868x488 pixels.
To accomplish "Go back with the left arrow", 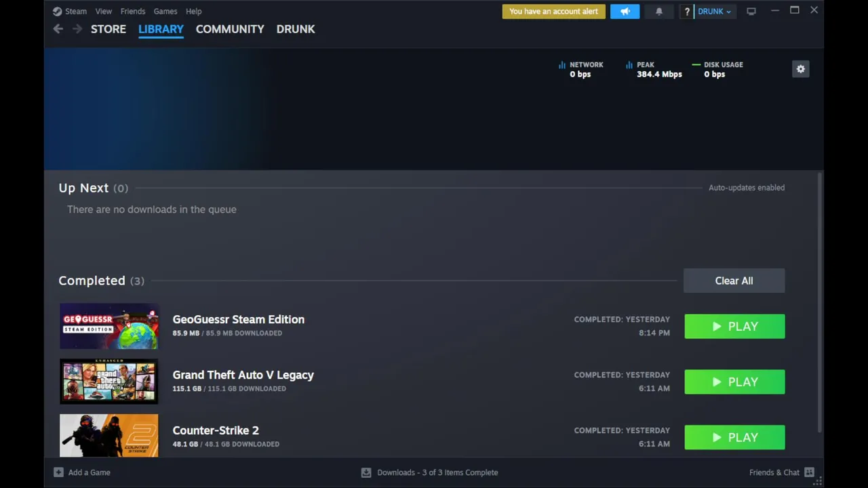I will click(58, 28).
